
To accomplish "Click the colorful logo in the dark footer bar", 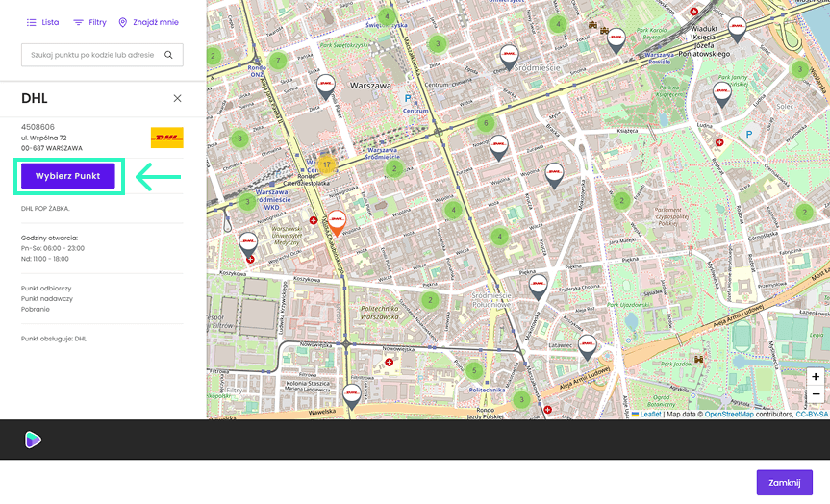I will (x=33, y=440).
